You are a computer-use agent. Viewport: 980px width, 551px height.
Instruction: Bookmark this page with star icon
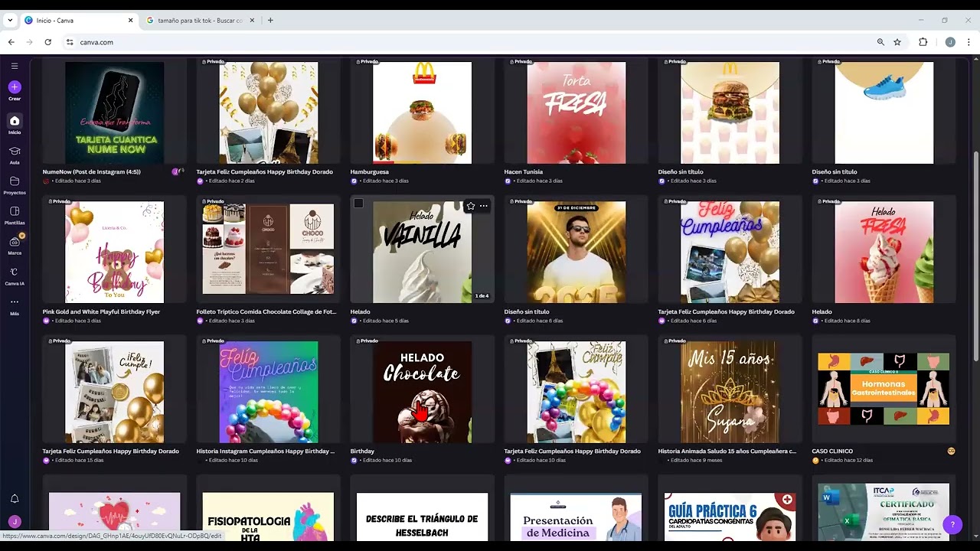(897, 42)
